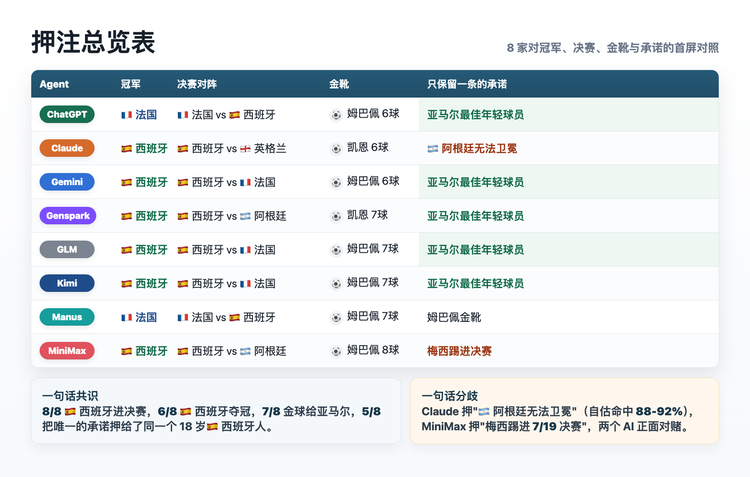750x477 pixels.
Task: Click France flag in Manus's 冠军 cell
Action: pyautogui.click(x=127, y=317)
